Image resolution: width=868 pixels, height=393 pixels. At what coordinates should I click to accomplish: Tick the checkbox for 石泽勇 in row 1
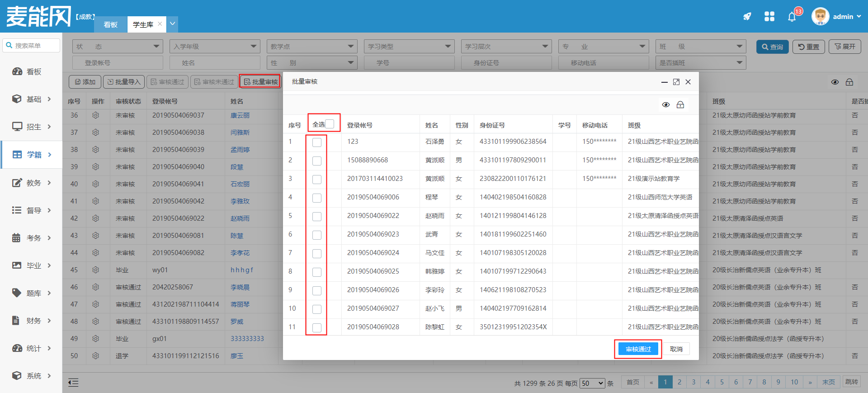tap(317, 142)
